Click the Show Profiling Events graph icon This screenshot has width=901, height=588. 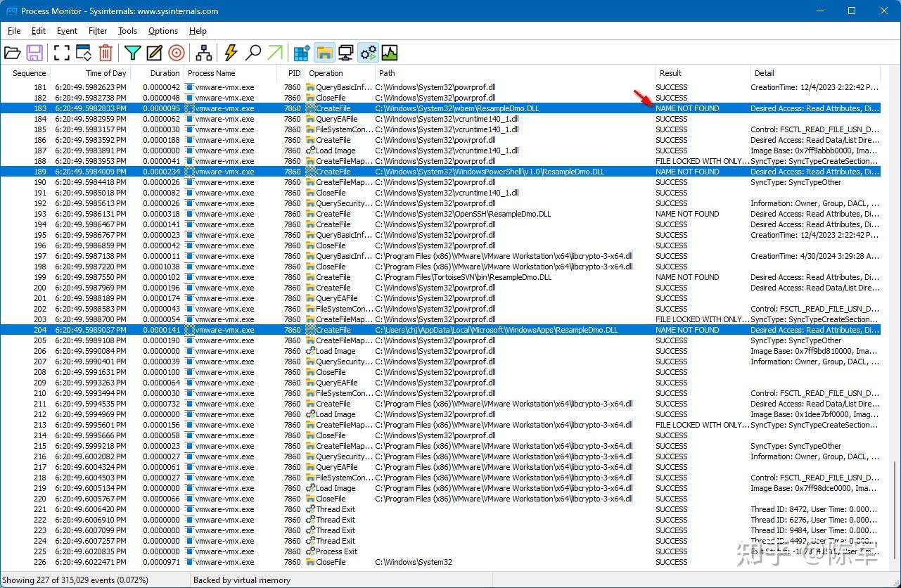point(389,52)
